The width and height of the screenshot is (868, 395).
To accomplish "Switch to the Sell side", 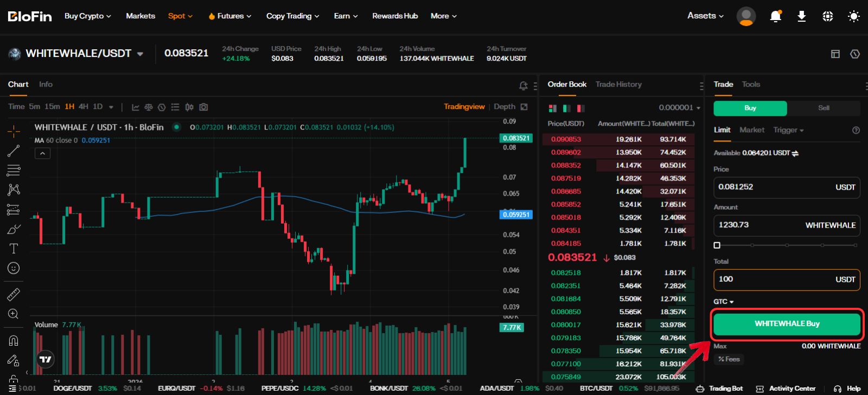I will (x=823, y=108).
